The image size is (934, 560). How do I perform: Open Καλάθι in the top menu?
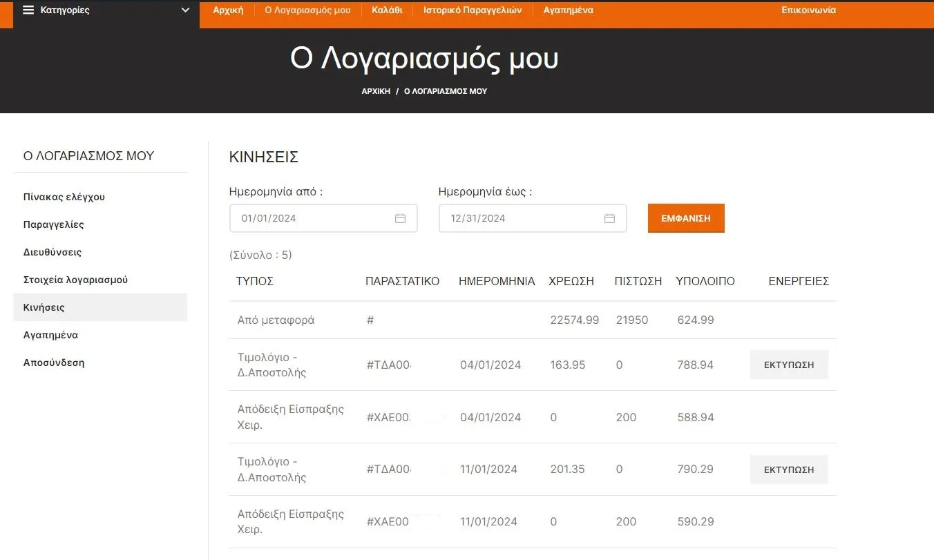[387, 10]
